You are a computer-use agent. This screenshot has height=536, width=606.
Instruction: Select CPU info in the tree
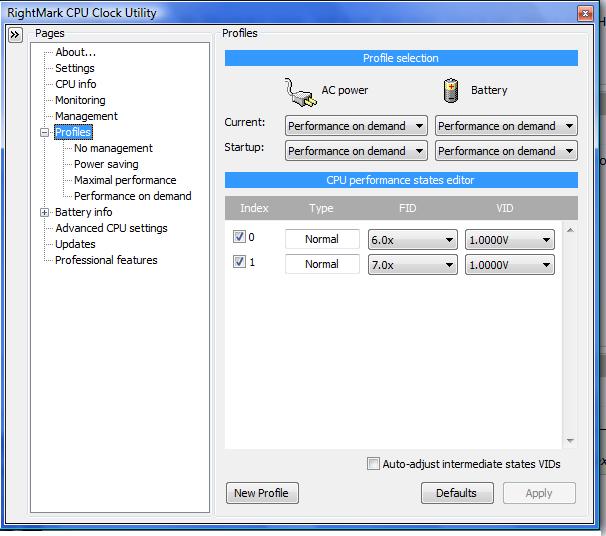point(75,84)
